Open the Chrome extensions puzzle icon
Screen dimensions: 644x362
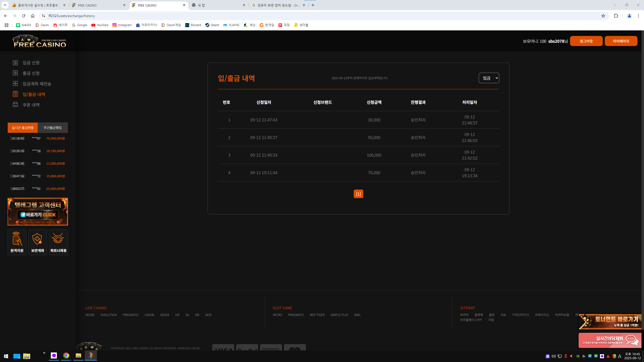(616, 16)
